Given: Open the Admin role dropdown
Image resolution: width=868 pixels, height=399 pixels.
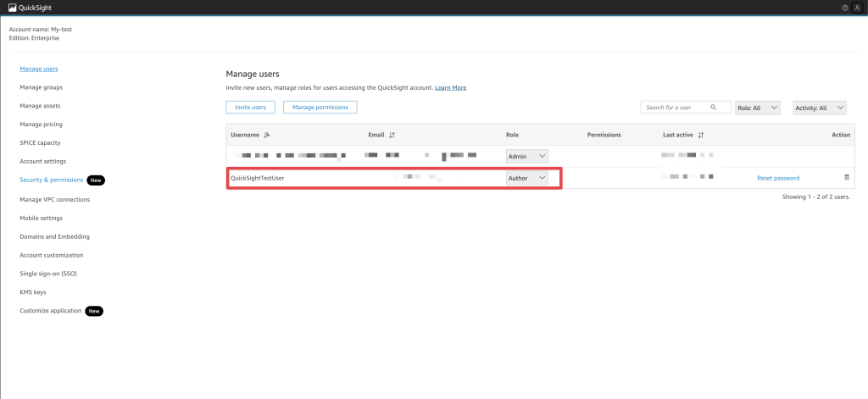Looking at the screenshot, I should point(527,157).
